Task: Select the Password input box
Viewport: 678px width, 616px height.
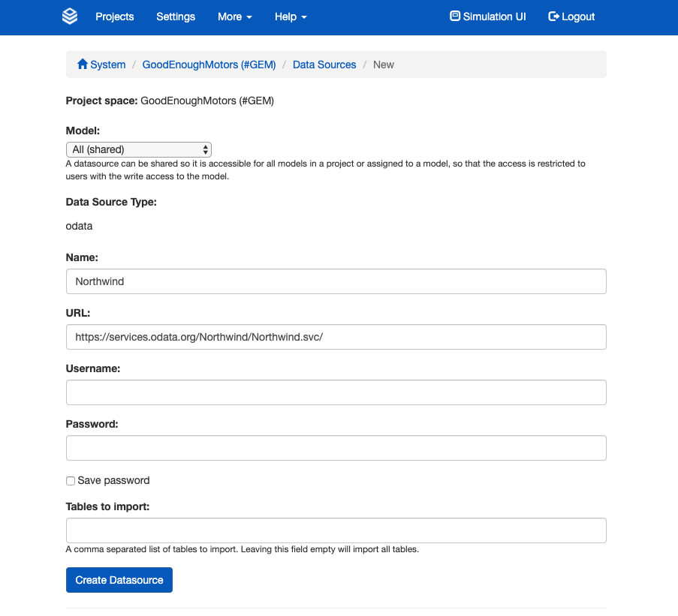Action: pyautogui.click(x=336, y=448)
